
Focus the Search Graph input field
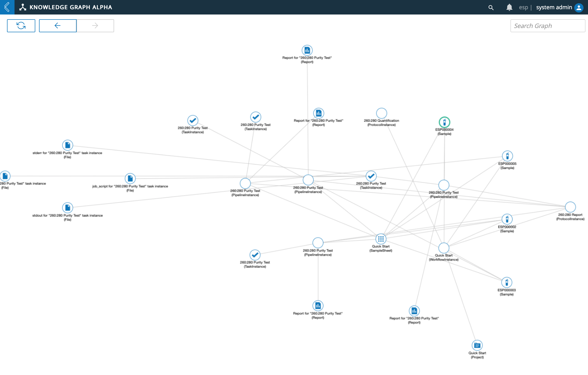(x=548, y=26)
